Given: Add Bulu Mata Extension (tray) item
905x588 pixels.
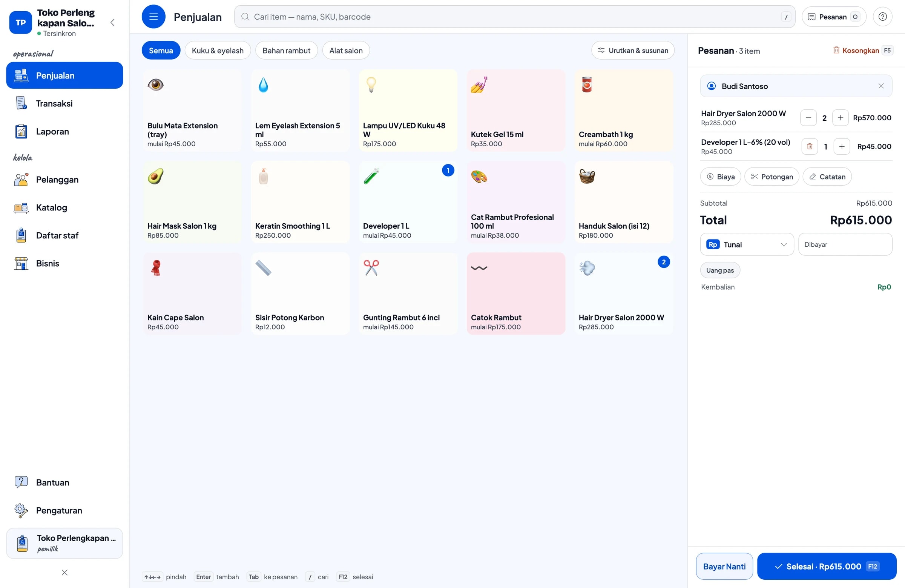Looking at the screenshot, I should tap(192, 111).
